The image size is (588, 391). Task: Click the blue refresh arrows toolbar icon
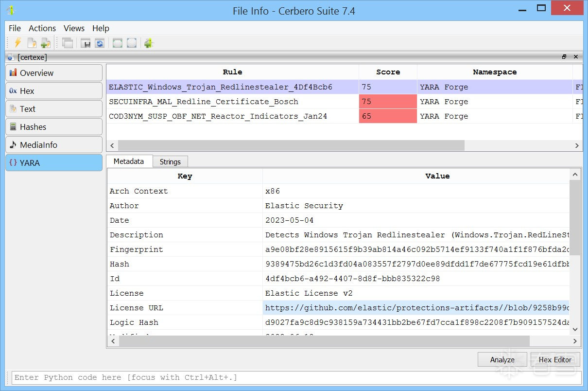click(x=100, y=43)
